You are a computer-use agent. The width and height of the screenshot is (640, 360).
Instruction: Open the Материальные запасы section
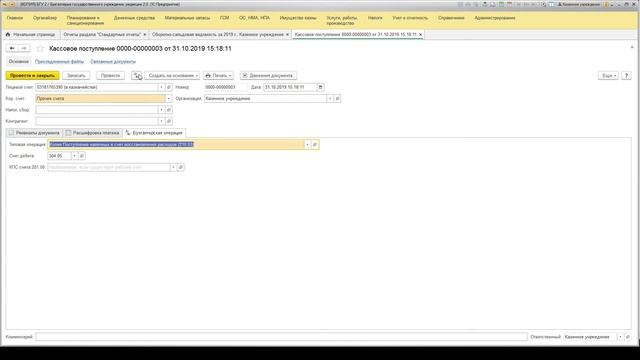coord(187,18)
